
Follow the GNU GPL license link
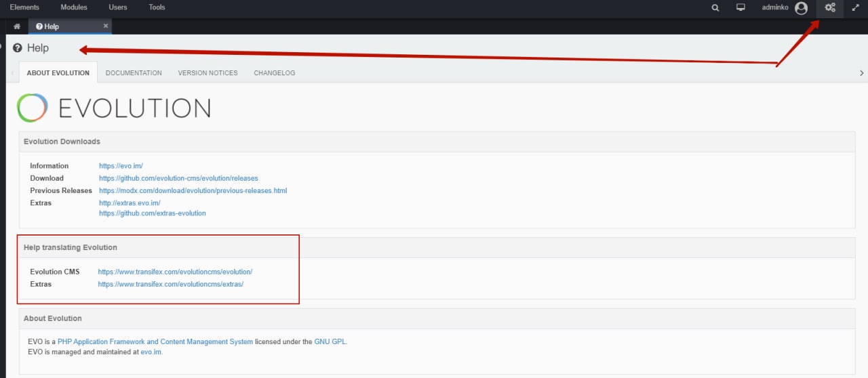pos(330,342)
